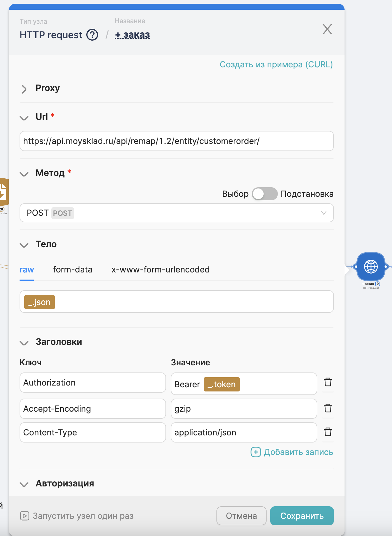The width and height of the screenshot is (392, 536).
Task: Click the help question mark next to HTTP request
Action: (92, 35)
